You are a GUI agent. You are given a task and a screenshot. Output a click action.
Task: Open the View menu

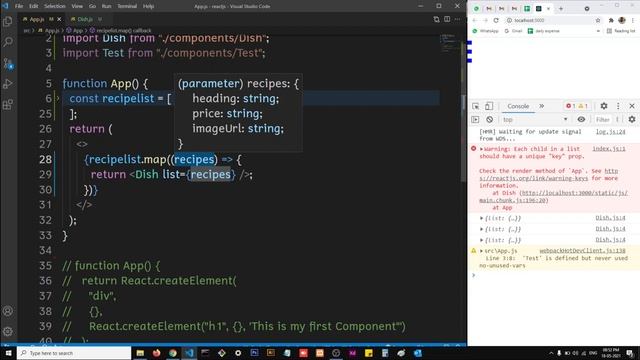pyautogui.click(x=77, y=6)
